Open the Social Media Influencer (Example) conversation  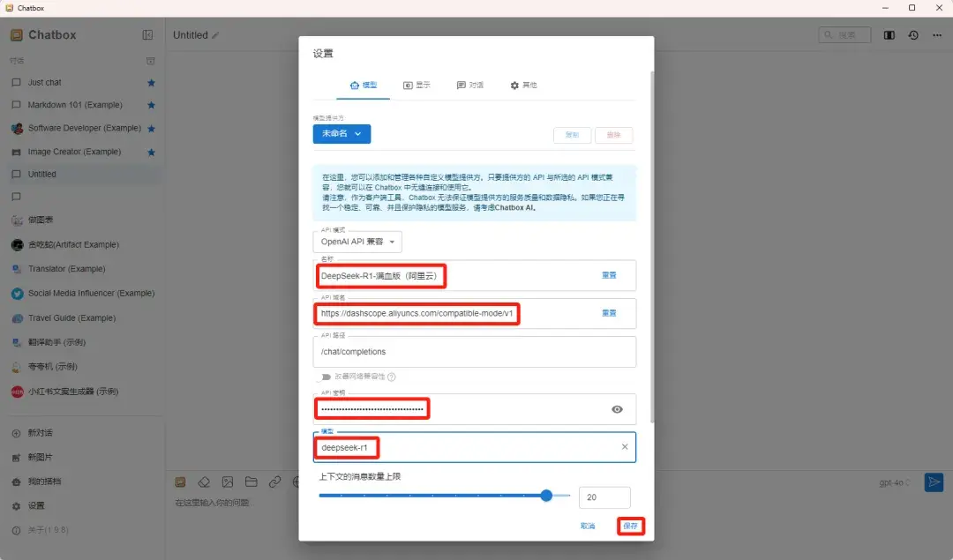pyautogui.click(x=82, y=294)
